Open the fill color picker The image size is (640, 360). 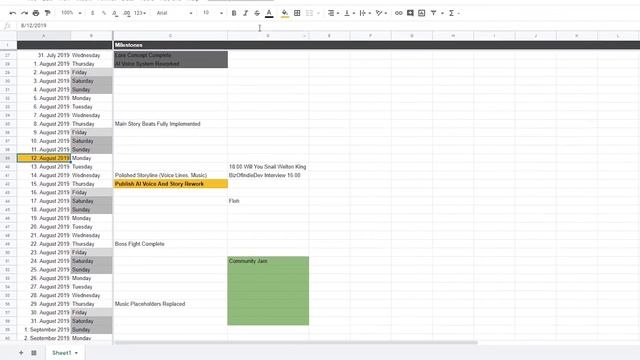(285, 13)
